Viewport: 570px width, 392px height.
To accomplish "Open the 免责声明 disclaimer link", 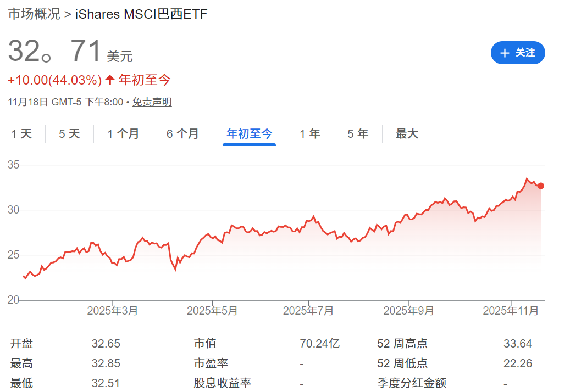I will pos(153,102).
